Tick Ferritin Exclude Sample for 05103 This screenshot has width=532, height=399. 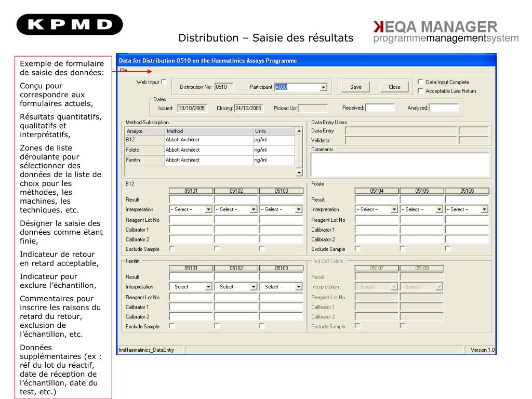click(262, 326)
